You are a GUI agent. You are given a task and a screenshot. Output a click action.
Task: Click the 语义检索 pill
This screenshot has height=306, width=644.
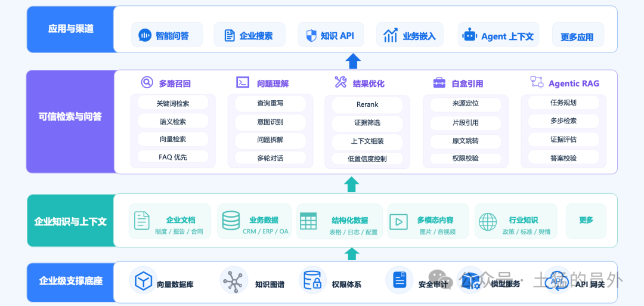[x=173, y=122]
